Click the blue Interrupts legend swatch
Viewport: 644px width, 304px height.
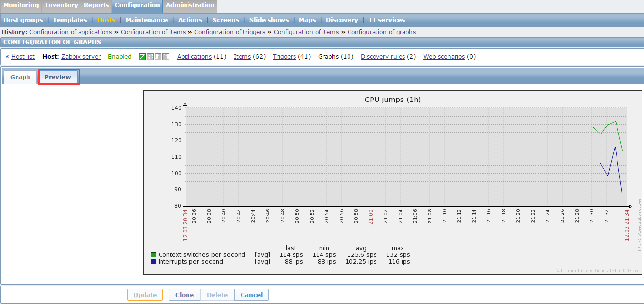(x=154, y=262)
